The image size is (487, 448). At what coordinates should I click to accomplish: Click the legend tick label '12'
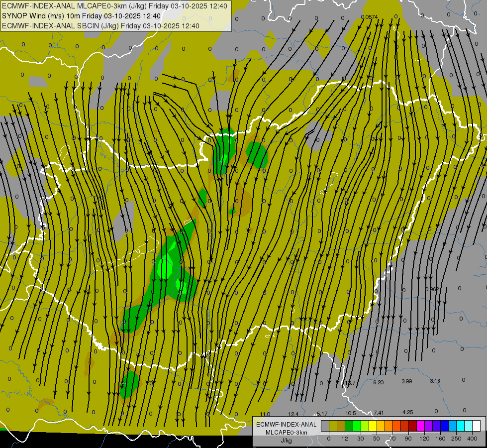[345, 439]
